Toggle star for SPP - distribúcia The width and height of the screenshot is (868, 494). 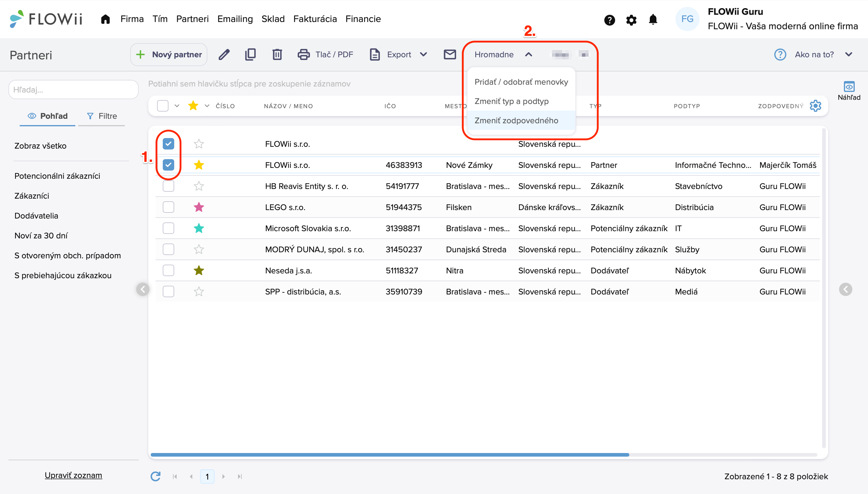[199, 291]
